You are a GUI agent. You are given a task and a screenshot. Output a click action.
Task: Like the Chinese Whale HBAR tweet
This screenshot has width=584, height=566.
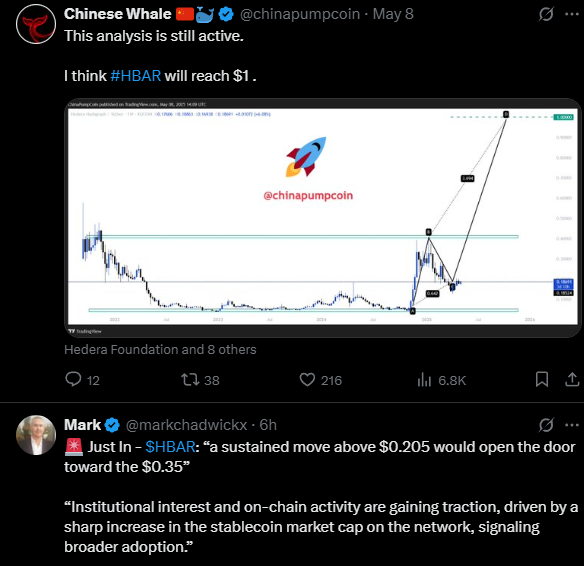click(x=307, y=380)
